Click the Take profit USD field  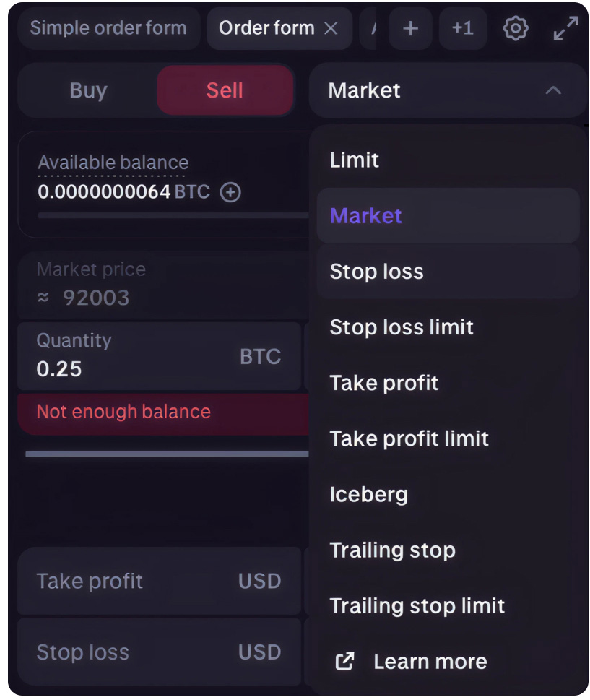(137, 581)
